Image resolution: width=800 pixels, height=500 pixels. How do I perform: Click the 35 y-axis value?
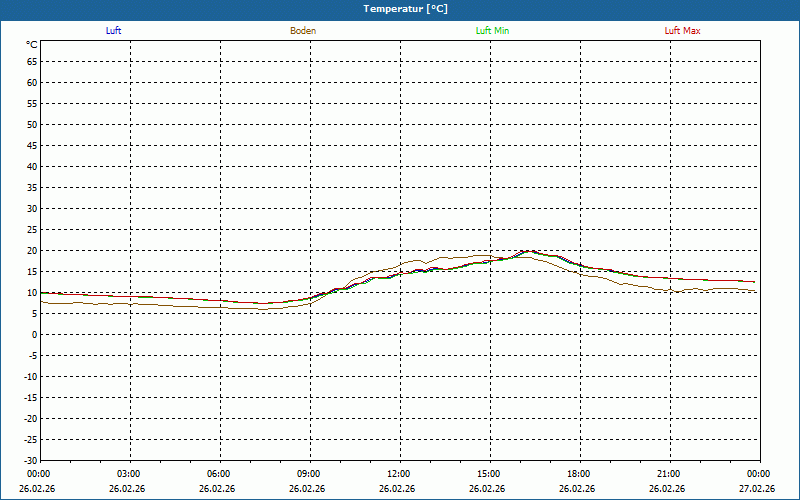click(32, 188)
